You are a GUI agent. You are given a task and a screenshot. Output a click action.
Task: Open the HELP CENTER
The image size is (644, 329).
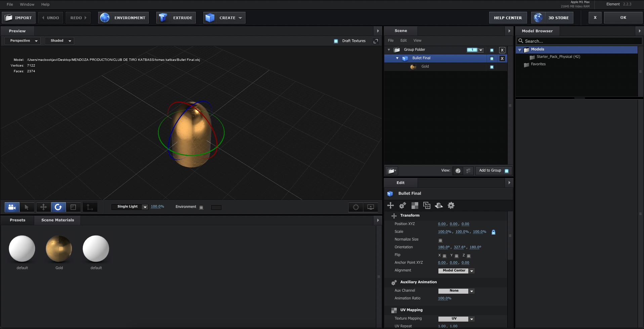click(x=508, y=18)
